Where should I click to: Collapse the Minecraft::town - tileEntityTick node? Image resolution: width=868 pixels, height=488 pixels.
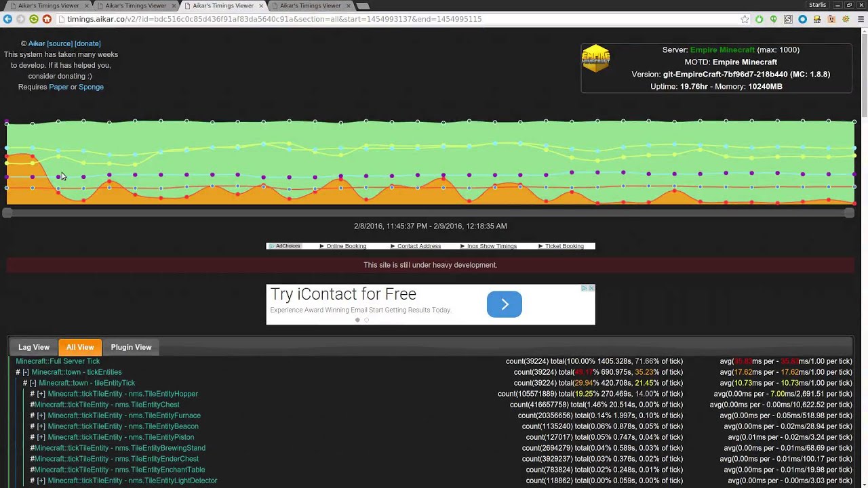tap(33, 383)
